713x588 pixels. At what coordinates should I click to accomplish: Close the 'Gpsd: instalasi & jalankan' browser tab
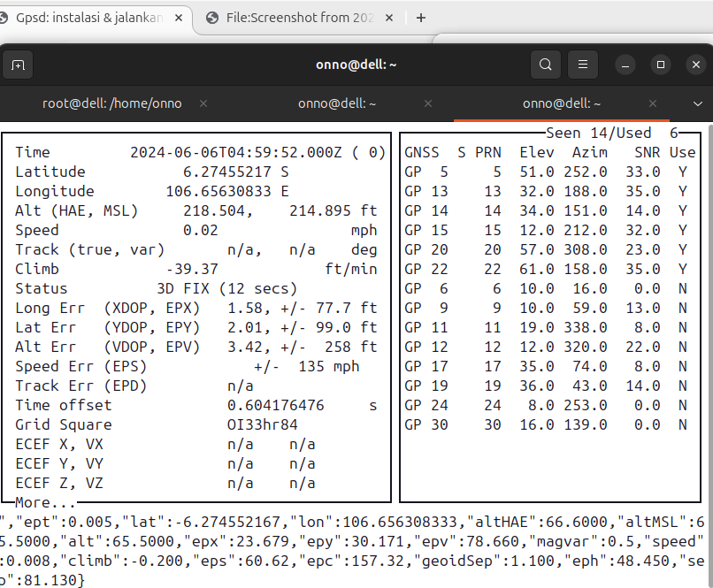[179, 18]
